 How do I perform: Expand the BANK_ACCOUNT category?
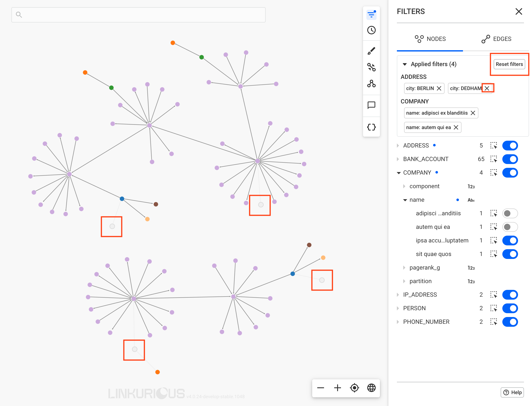tap(398, 159)
